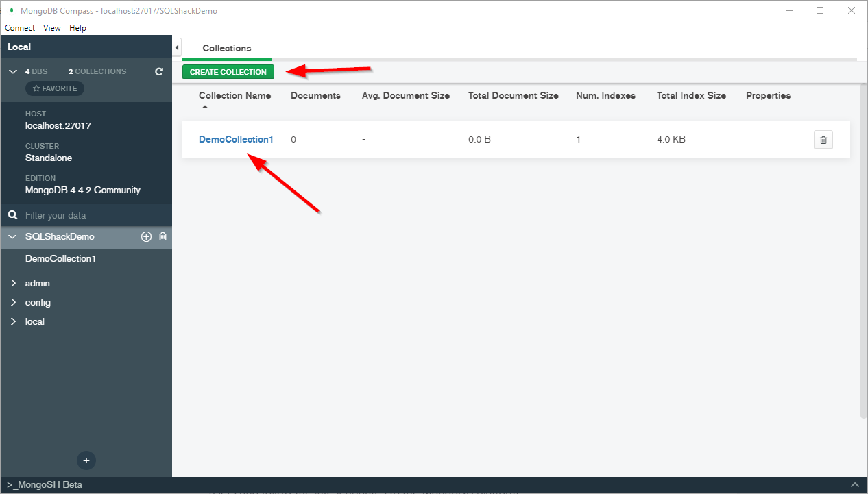Viewport: 868px width, 494px height.
Task: Collapse the sidebar using the left arrow toggle
Action: pos(177,47)
